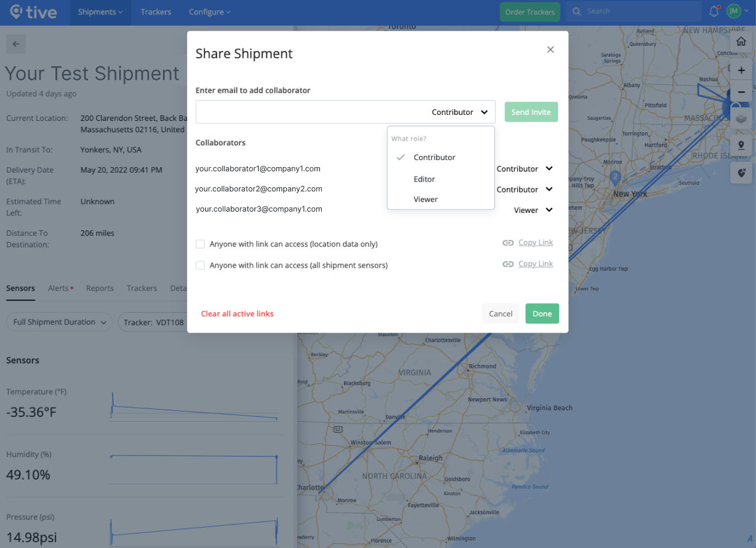
Task: Click your.collaborator2@company2.com email
Action: pyautogui.click(x=259, y=189)
